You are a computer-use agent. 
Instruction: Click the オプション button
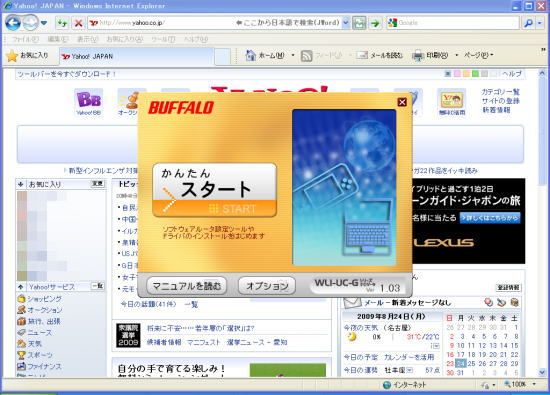click(x=267, y=286)
